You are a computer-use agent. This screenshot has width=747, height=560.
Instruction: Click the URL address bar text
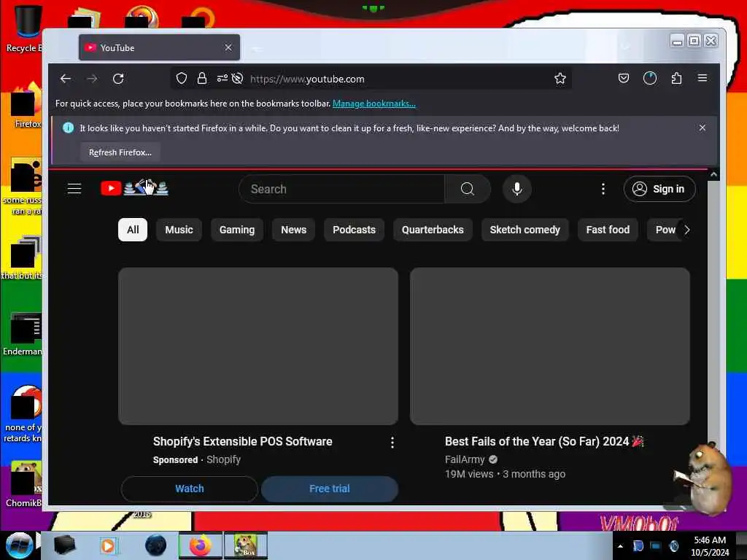(307, 79)
